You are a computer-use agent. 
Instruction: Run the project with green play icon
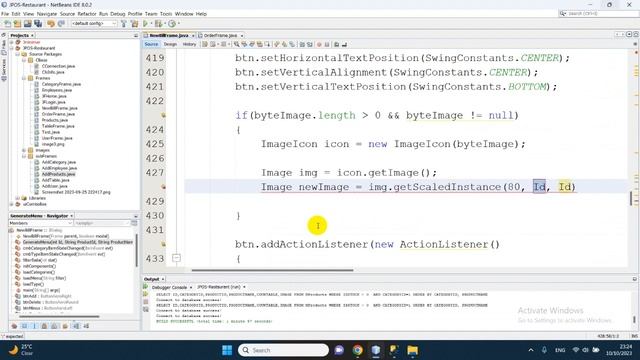[x=145, y=24]
